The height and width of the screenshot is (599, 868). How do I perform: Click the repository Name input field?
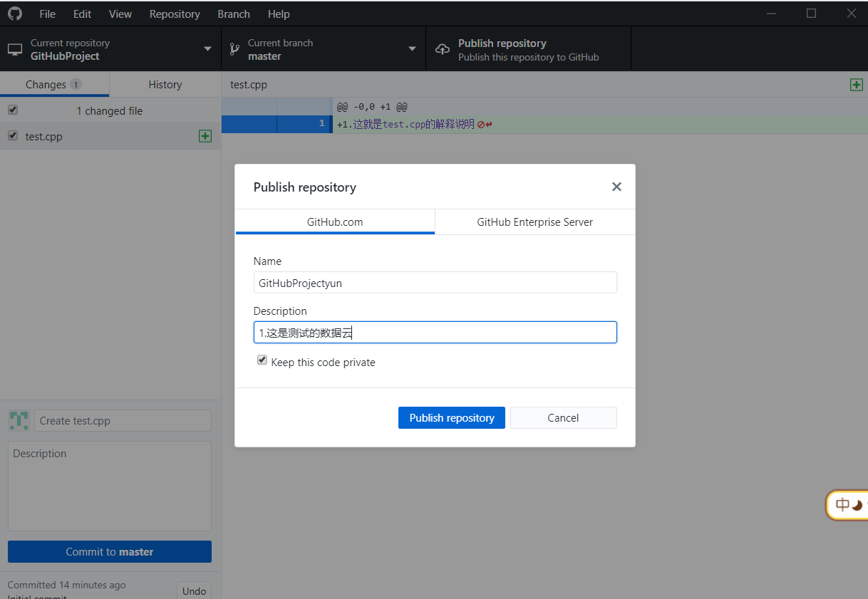(435, 283)
